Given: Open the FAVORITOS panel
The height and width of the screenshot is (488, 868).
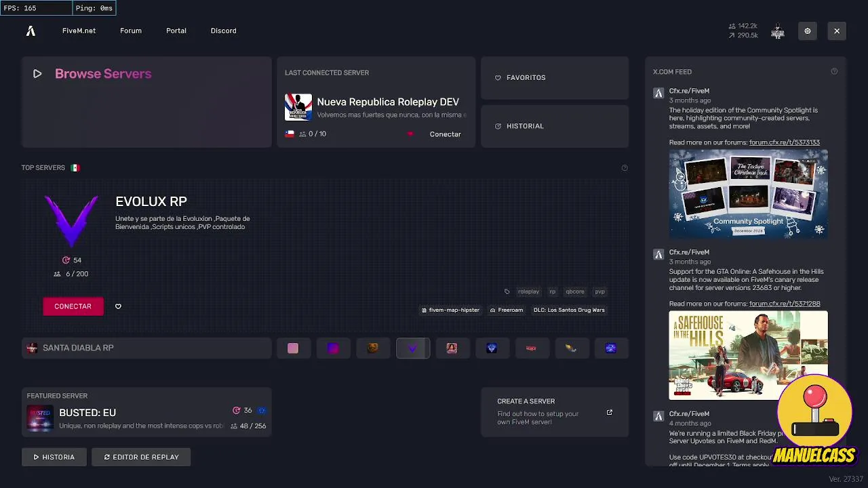Looking at the screenshot, I should (555, 78).
